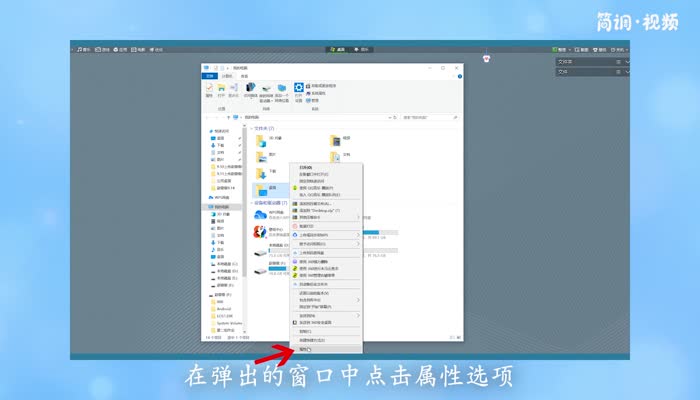700x400 pixels.
Task: Click the Up arrow navigation button
Action: point(228,117)
